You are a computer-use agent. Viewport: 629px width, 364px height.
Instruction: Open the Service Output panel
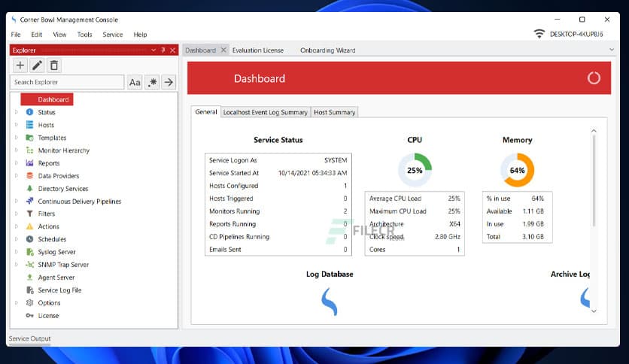pyautogui.click(x=29, y=338)
